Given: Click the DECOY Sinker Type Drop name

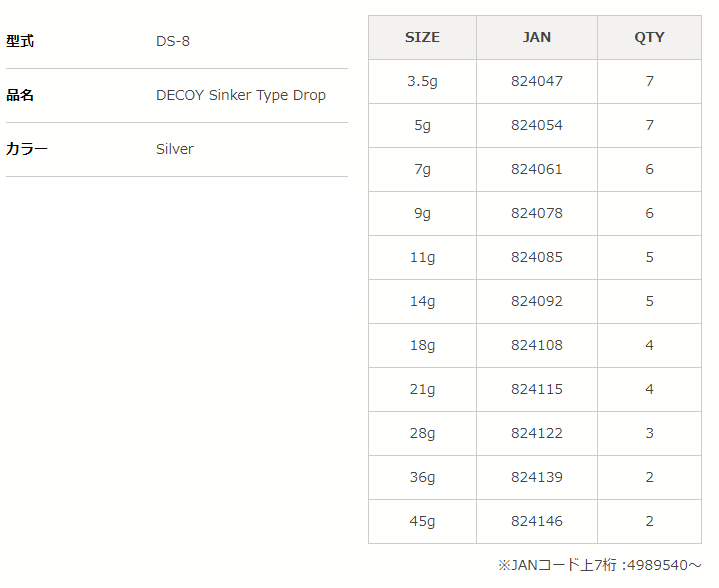Looking at the screenshot, I should (x=241, y=95).
